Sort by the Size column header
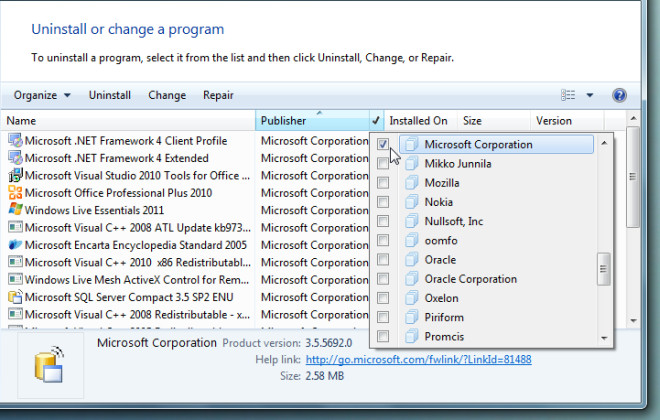 click(x=494, y=121)
